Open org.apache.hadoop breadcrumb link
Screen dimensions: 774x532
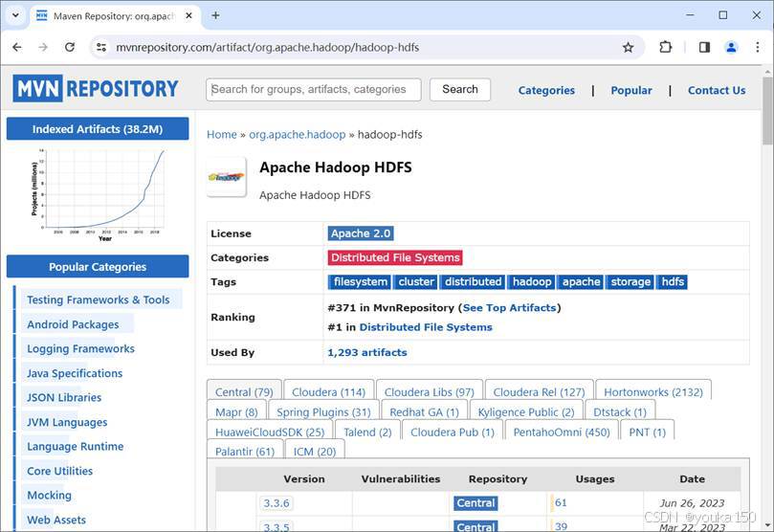click(x=298, y=134)
